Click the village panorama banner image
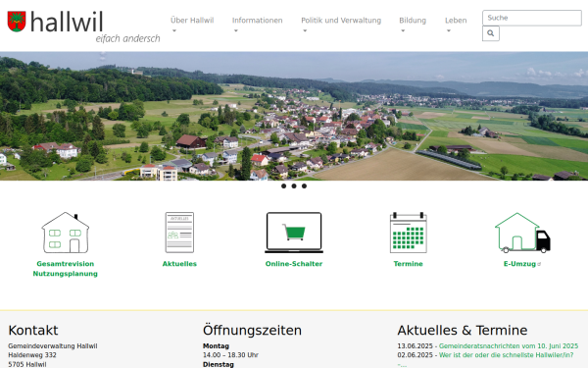Viewport: 588px width, 368px height. click(294, 116)
